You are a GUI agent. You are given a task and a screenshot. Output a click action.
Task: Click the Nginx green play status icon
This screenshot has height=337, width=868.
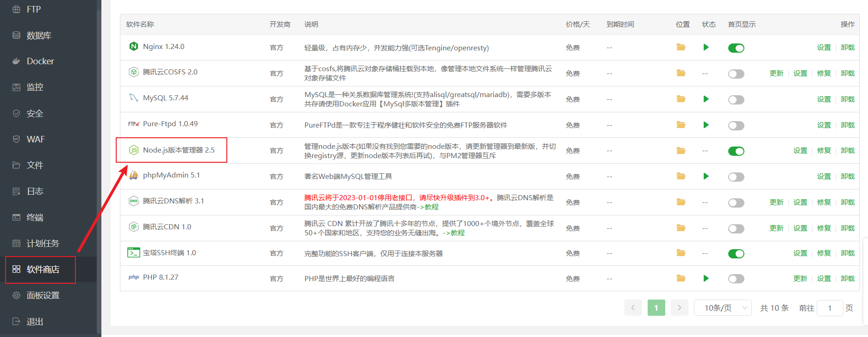706,47
